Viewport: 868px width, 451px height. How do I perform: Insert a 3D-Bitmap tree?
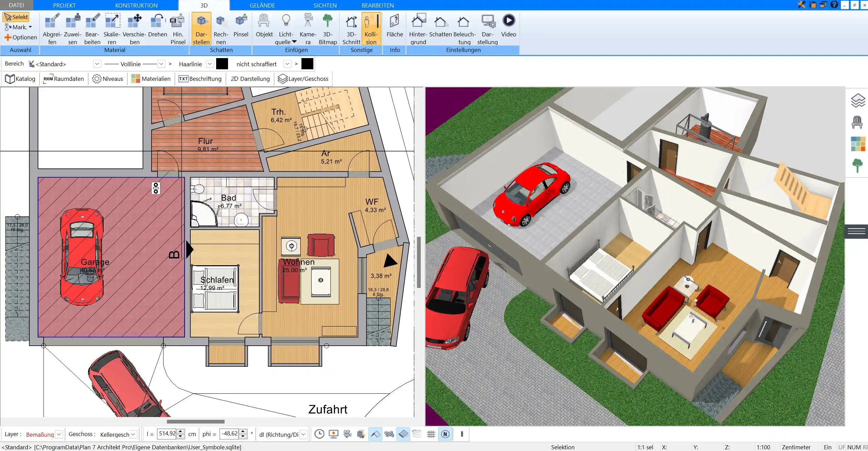[328, 29]
